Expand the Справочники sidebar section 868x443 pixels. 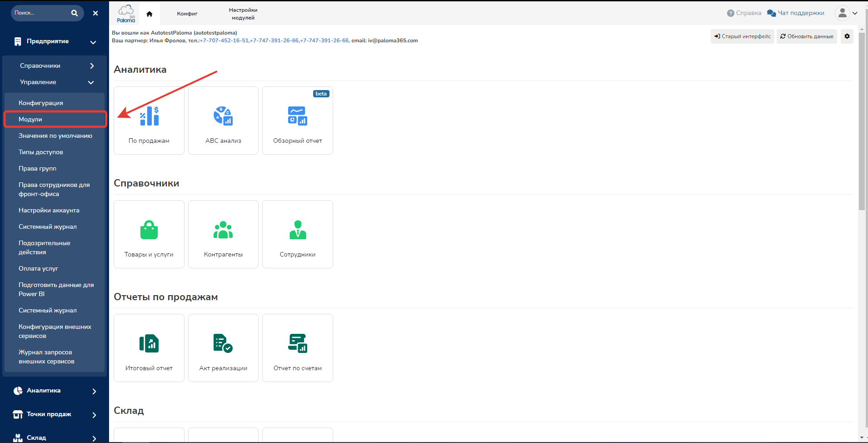click(55, 66)
